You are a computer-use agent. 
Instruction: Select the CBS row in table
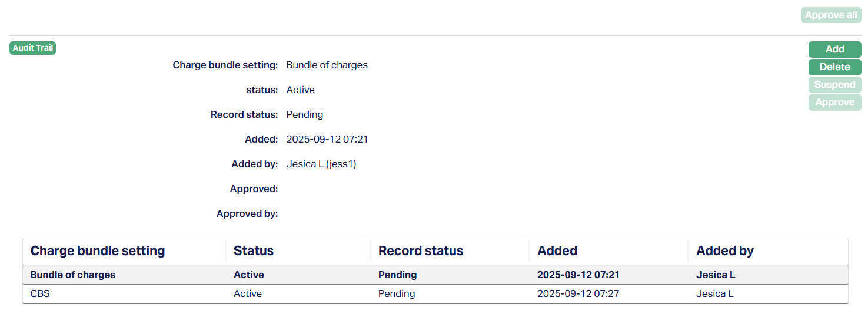[40, 293]
